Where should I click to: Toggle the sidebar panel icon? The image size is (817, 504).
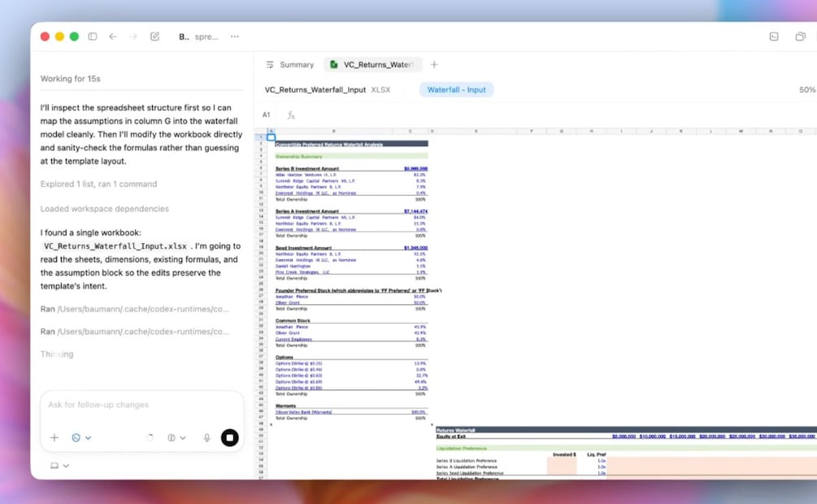pos(93,37)
